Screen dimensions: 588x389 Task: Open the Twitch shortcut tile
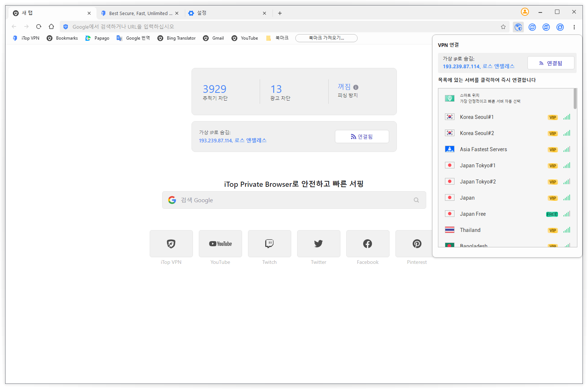[x=270, y=244]
